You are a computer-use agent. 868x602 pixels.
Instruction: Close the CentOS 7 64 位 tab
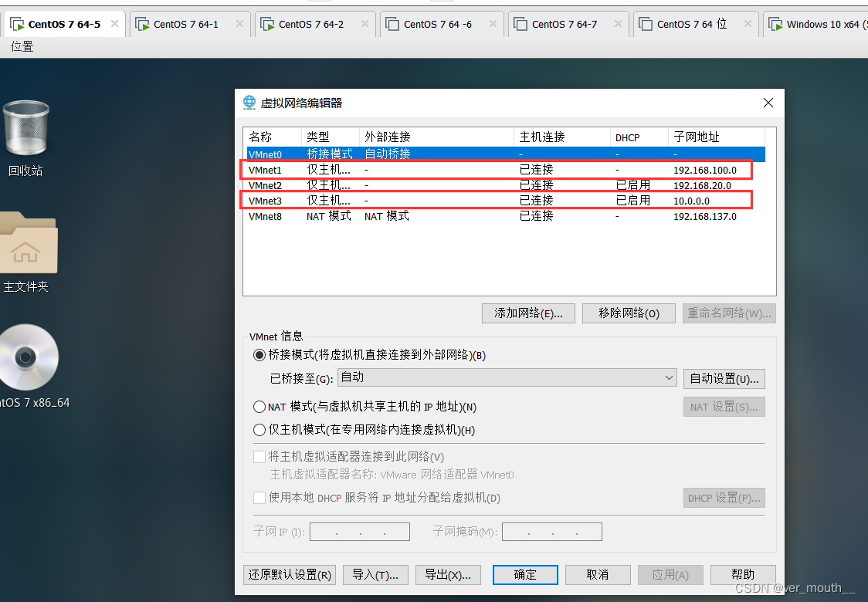point(748,24)
